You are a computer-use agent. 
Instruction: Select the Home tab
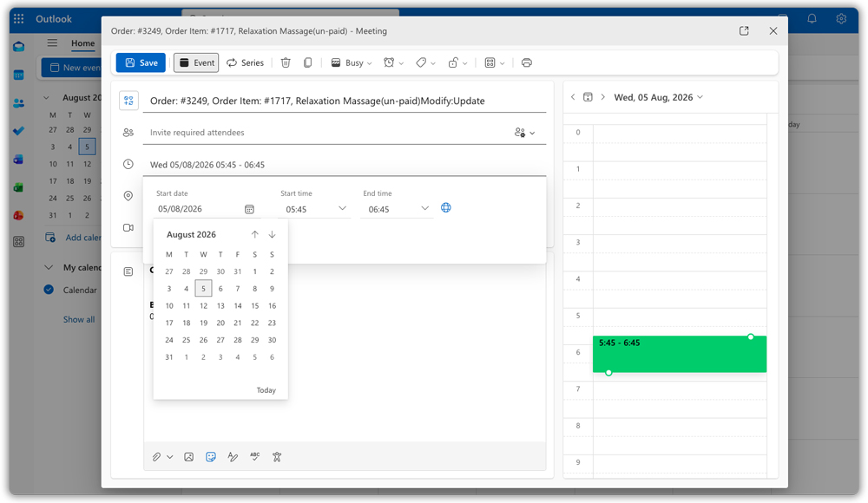(82, 43)
